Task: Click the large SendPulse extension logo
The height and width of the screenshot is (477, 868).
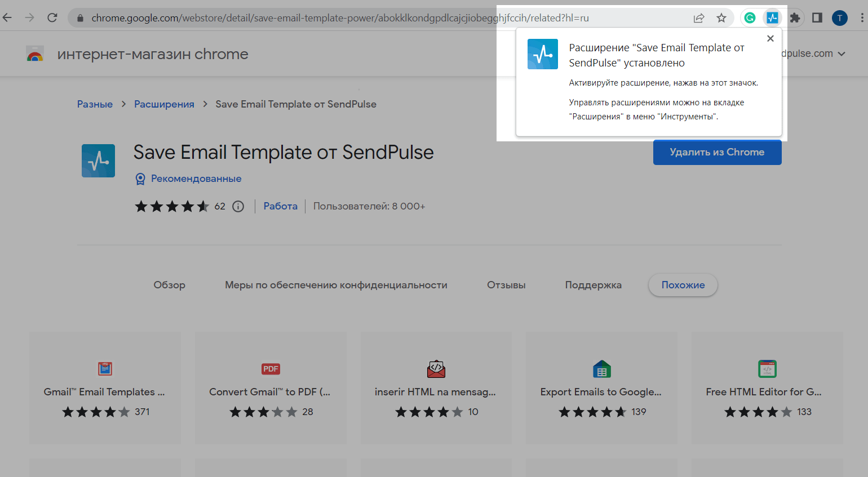Action: (98, 161)
